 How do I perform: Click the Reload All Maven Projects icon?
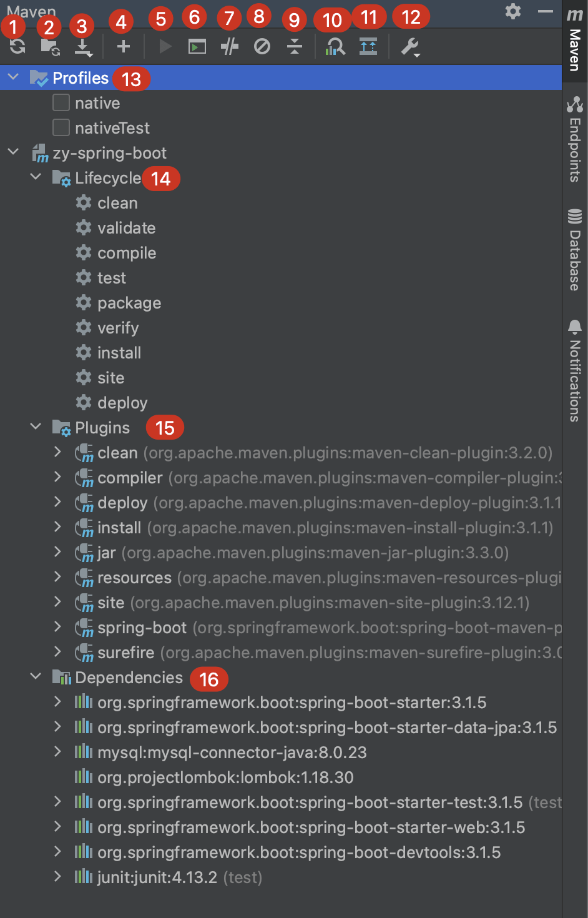(17, 46)
